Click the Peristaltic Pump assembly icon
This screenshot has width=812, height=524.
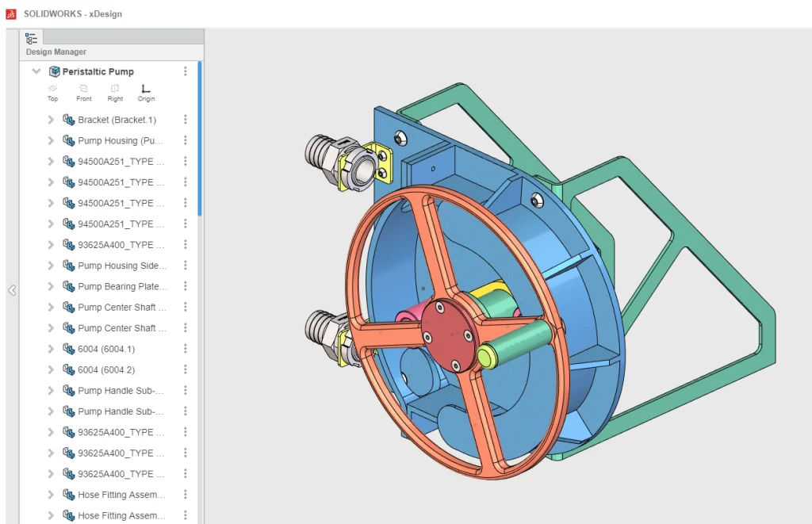(54, 71)
